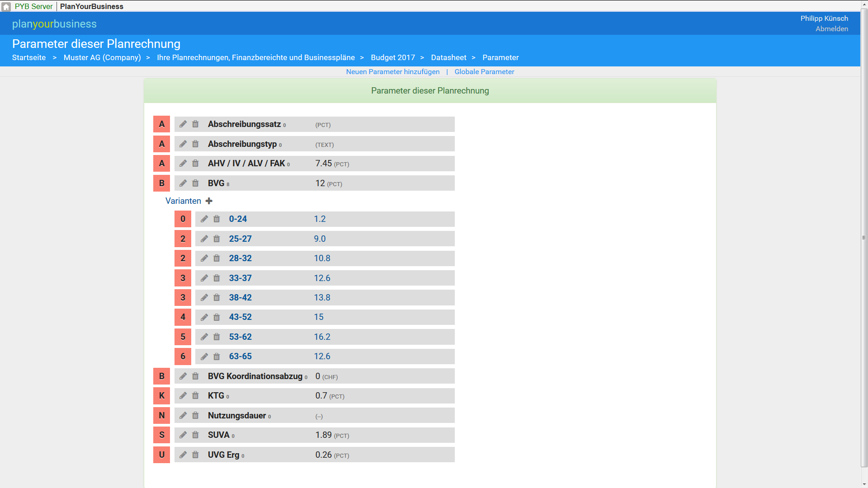The image size is (868, 488).
Task: Click Abmelden to log out
Action: click(831, 29)
